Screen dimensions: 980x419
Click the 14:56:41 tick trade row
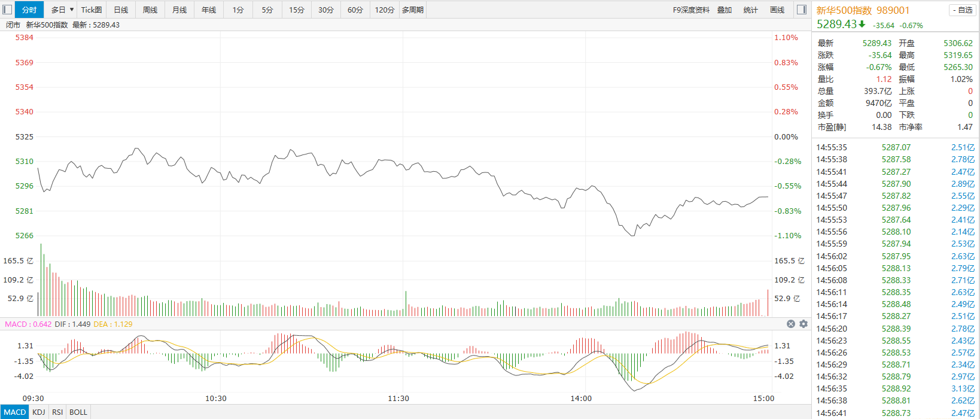click(x=895, y=413)
